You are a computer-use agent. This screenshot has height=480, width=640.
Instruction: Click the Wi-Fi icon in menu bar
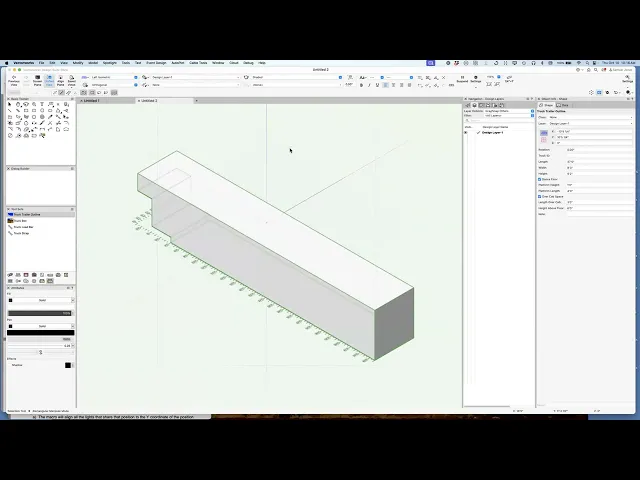click(579, 63)
